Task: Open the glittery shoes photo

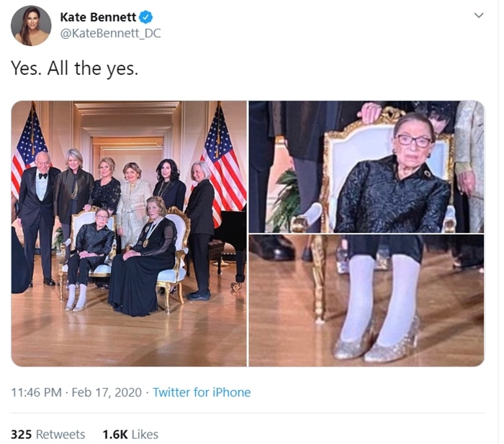Action: 366,300
